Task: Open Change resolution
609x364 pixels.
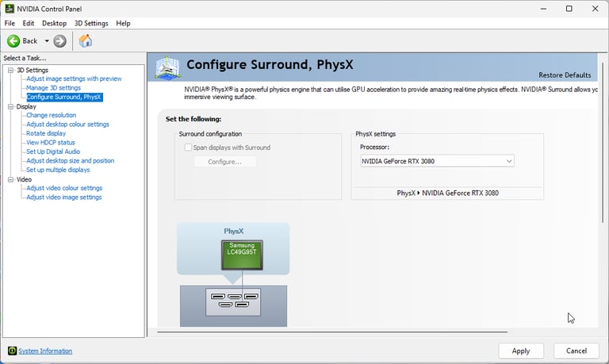Action: point(52,115)
